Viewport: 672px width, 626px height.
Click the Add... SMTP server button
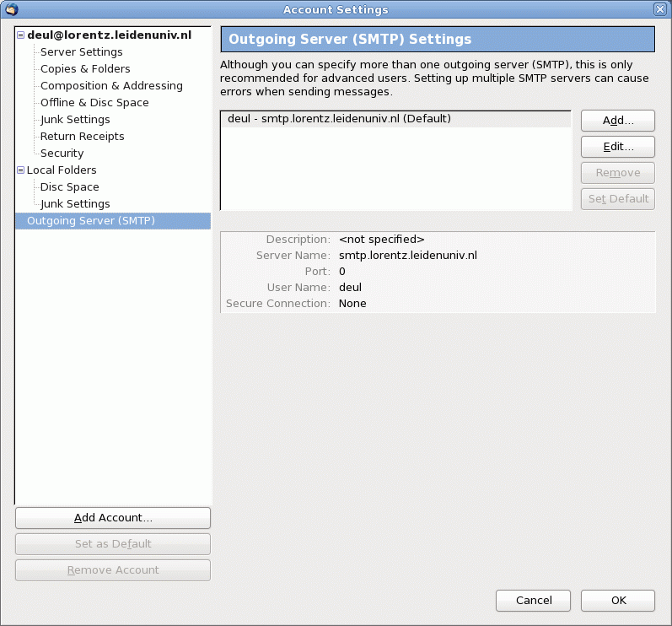pyautogui.click(x=617, y=121)
